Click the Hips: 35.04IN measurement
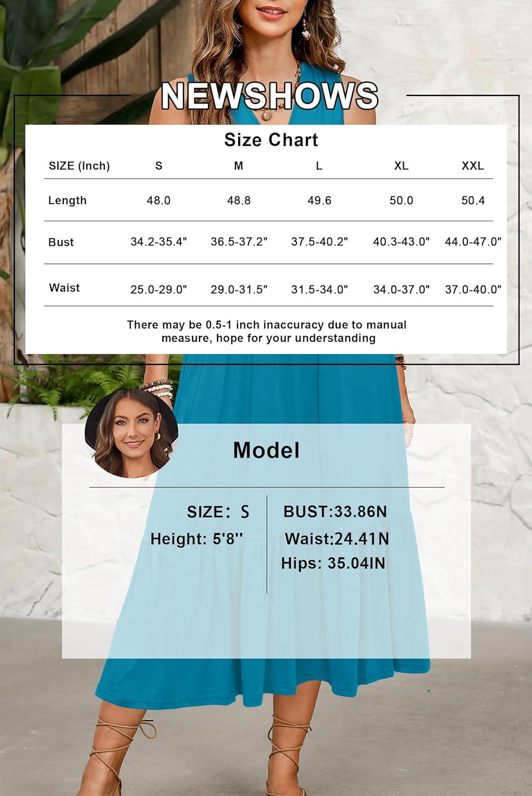The image size is (532, 796). click(x=333, y=563)
